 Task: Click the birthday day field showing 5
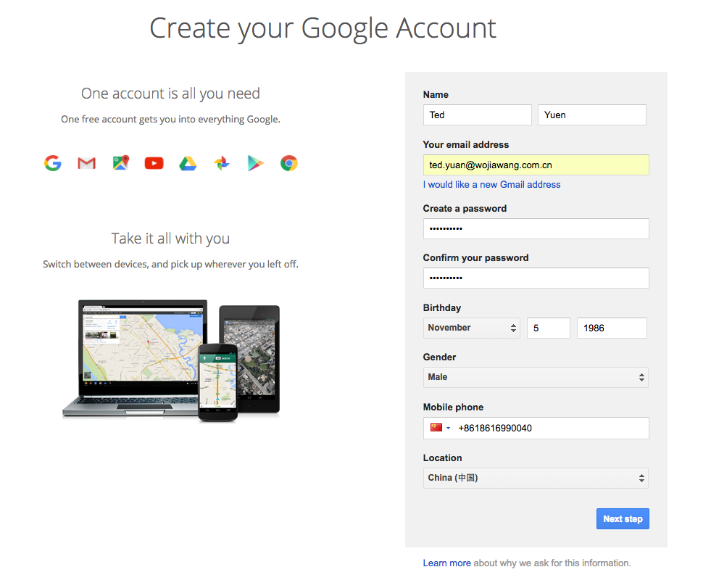[x=548, y=328]
